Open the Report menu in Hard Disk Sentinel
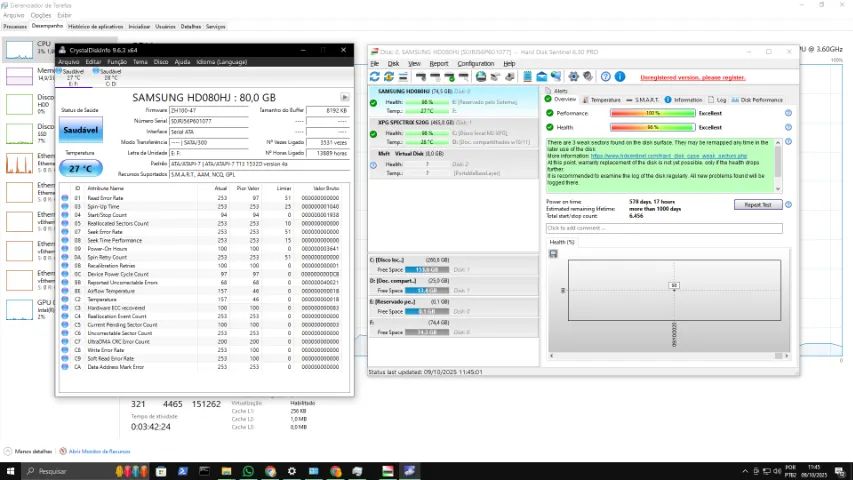 pos(438,64)
